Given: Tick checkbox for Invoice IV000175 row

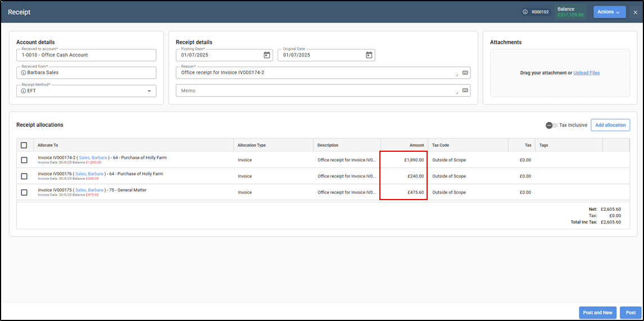Looking at the screenshot, I should click(x=24, y=192).
